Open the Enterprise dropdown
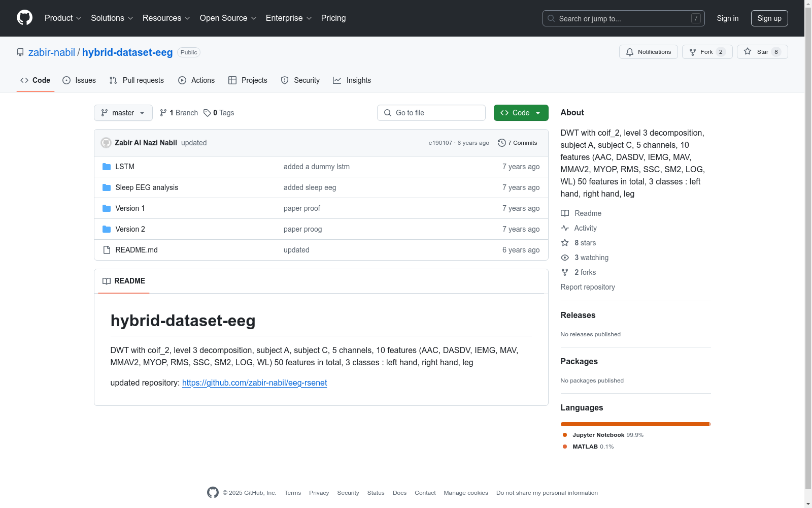 tap(289, 18)
